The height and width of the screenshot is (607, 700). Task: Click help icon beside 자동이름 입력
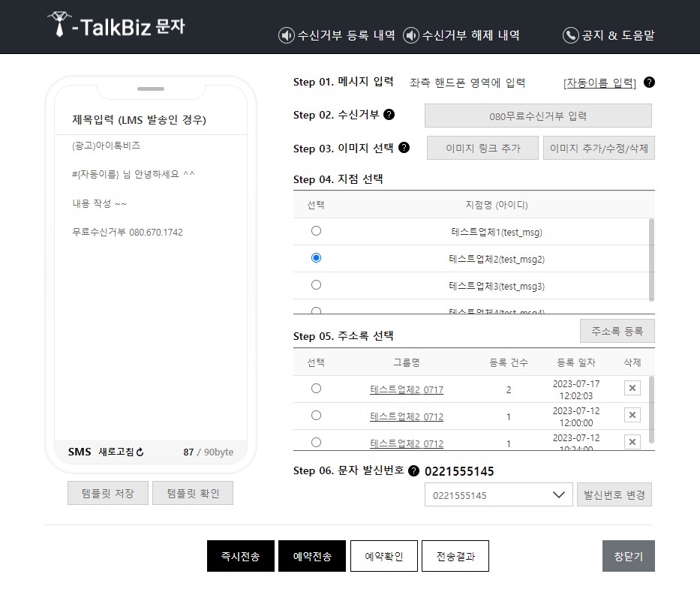tap(648, 83)
